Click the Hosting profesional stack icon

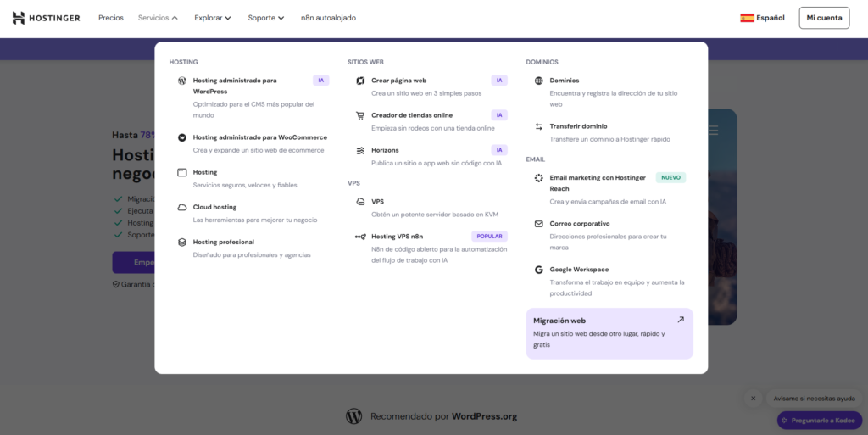182,242
